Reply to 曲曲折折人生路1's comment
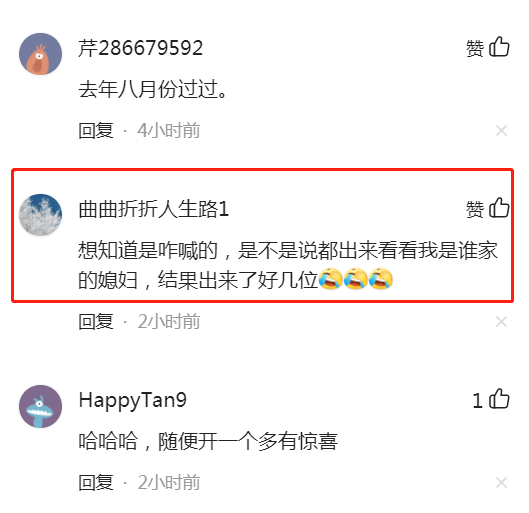 [x=96, y=322]
